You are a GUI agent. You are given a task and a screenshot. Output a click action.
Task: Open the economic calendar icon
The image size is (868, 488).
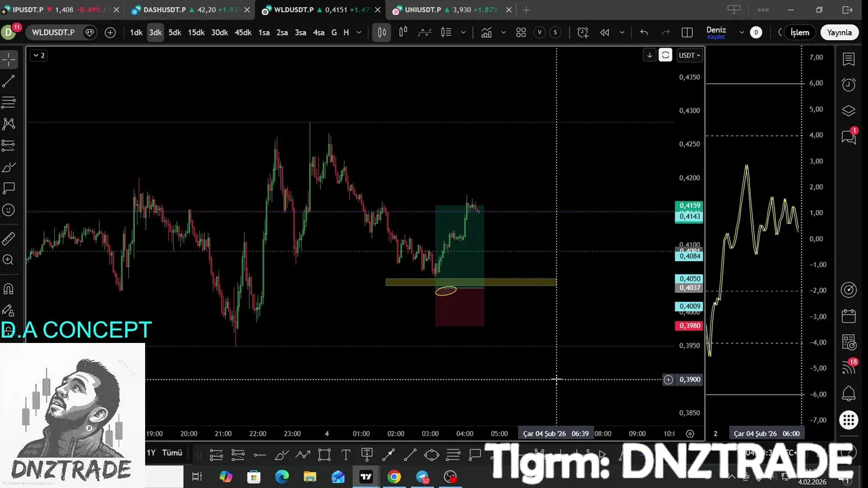(848, 317)
